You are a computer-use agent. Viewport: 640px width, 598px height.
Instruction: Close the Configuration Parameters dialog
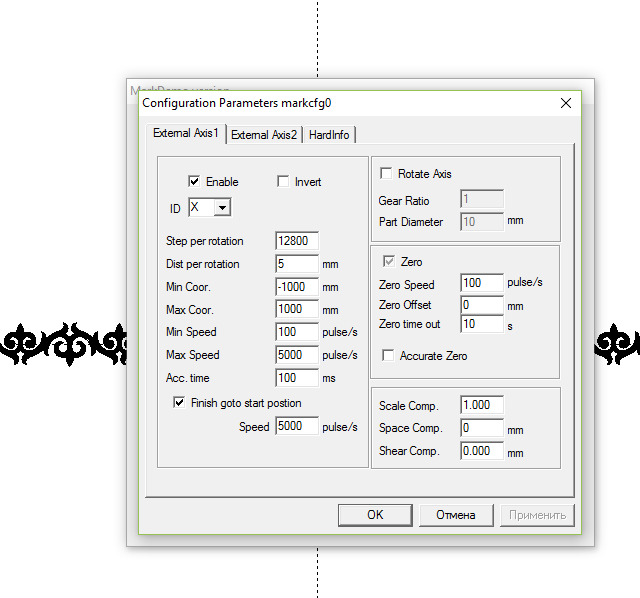(565, 103)
